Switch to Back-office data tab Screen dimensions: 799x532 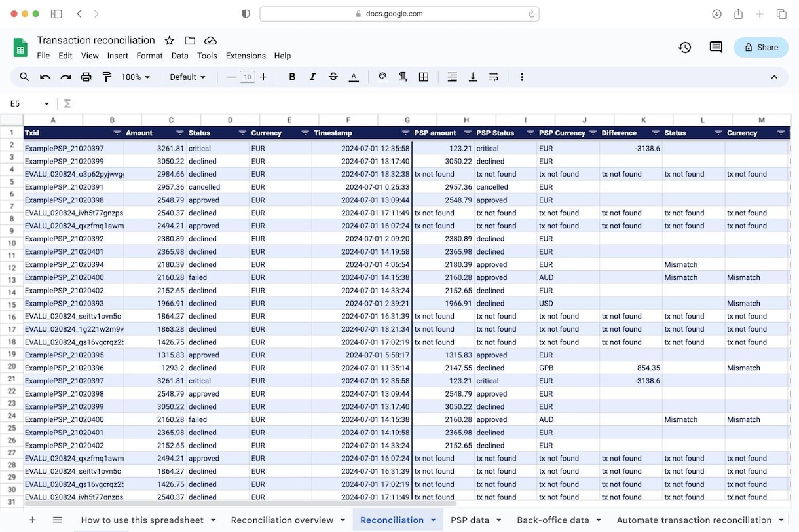pyautogui.click(x=553, y=520)
